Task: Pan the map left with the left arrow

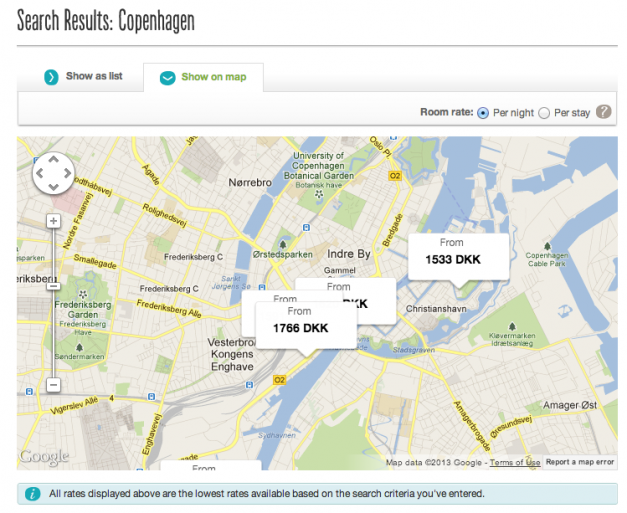Action: [x=40, y=173]
